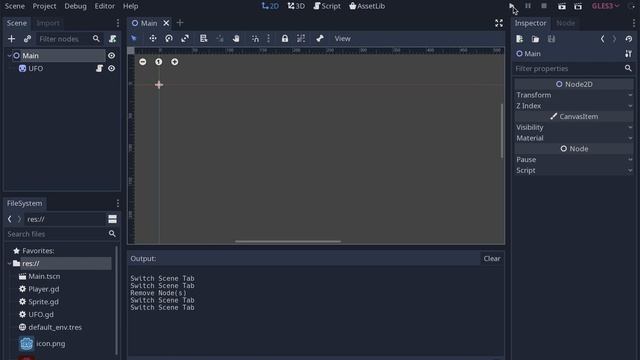Select the UFO node in scene tree
The image size is (640, 360).
(x=36, y=69)
